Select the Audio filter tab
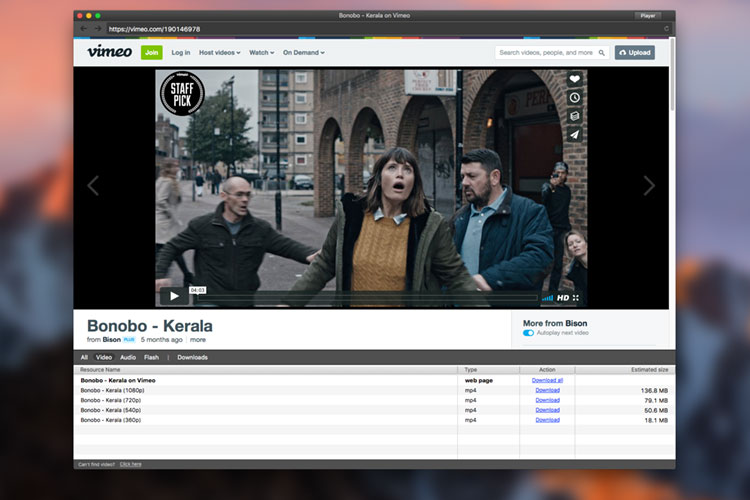Image resolution: width=750 pixels, height=500 pixels. click(x=128, y=357)
